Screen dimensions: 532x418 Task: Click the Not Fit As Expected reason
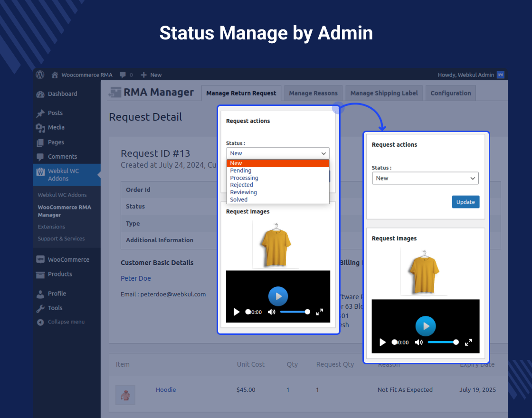tap(405, 390)
